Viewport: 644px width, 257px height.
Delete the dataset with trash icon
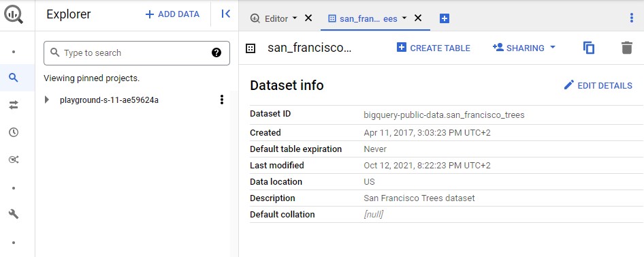627,48
